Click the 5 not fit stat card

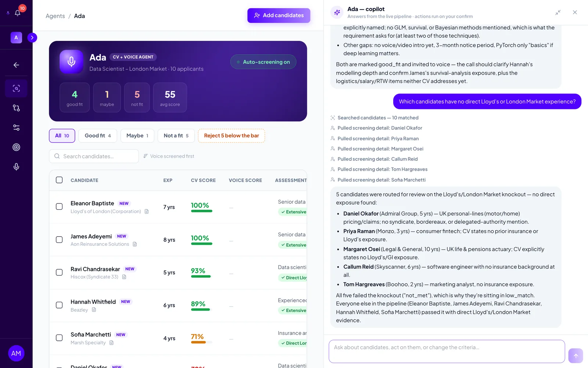pyautogui.click(x=137, y=98)
